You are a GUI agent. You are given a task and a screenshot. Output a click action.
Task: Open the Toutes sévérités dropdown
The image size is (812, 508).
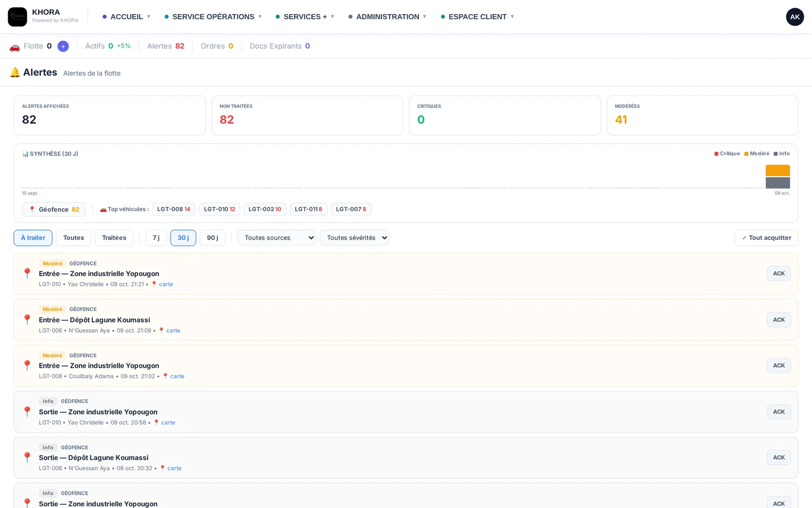(354, 238)
